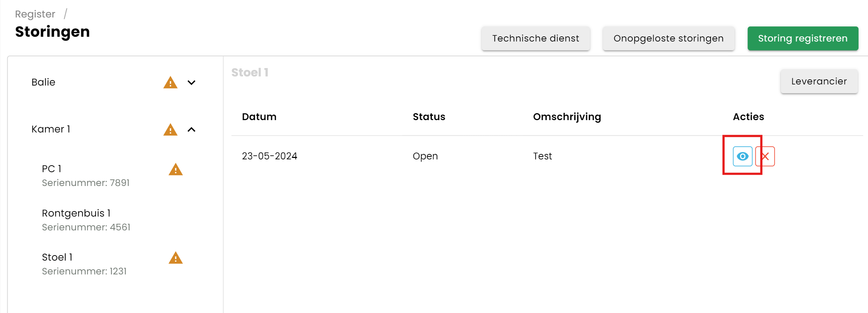Show Onopgeloste storingen
Image resolution: width=868 pixels, height=313 pixels.
pyautogui.click(x=669, y=38)
